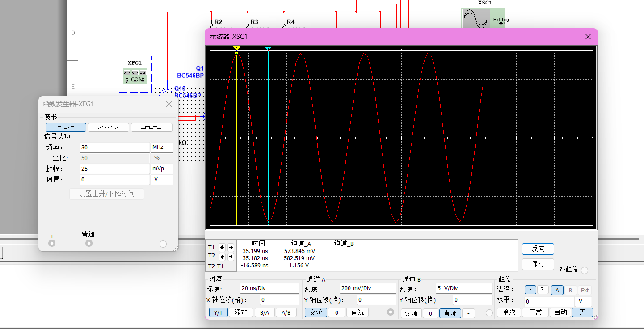
Task: Click the trigger level (水平) input field
Action: (x=550, y=301)
